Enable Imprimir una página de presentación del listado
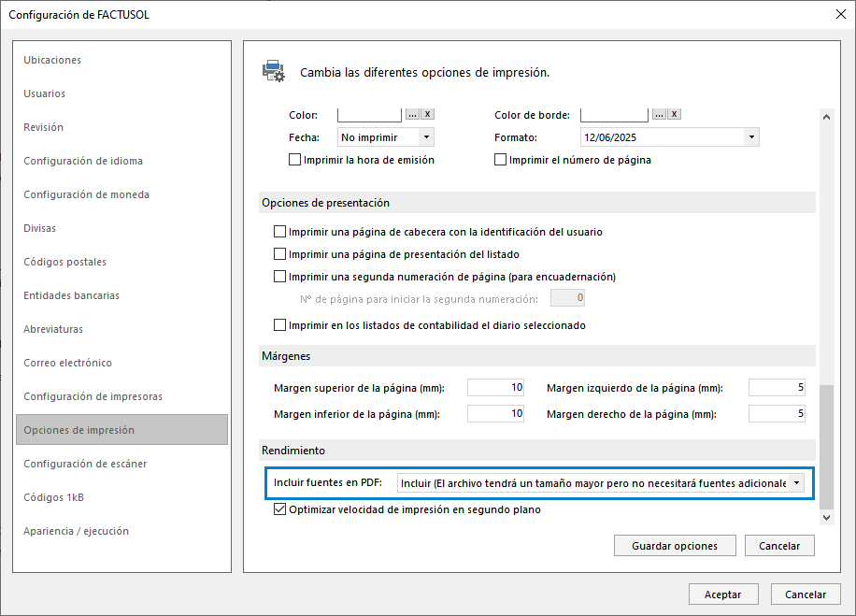The image size is (856, 616). (279, 254)
